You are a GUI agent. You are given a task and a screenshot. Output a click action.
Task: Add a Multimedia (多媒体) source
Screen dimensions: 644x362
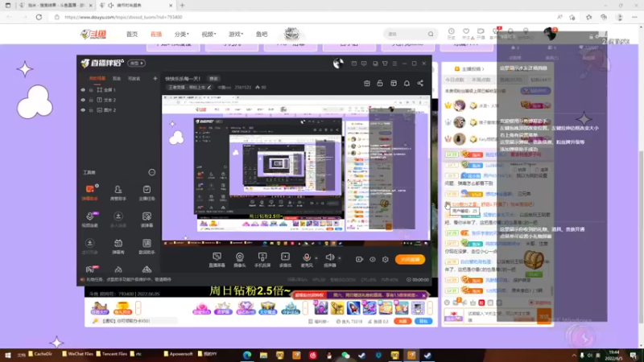(285, 259)
